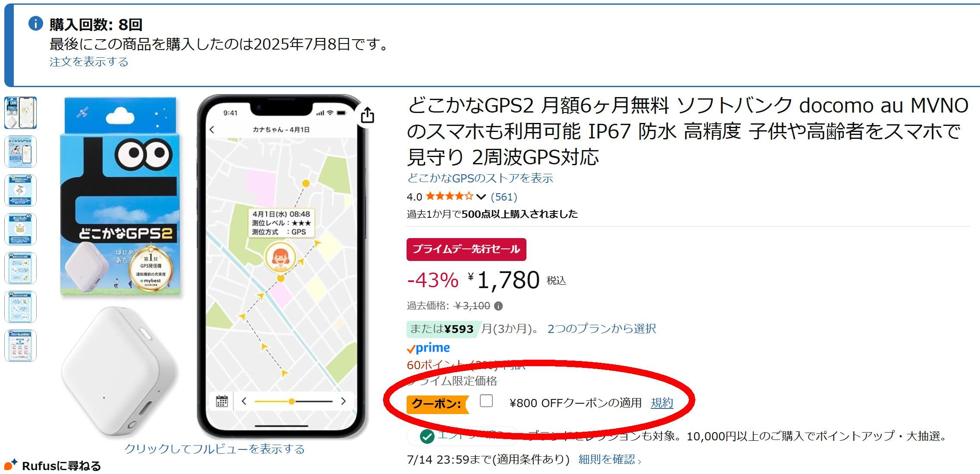Click the info icon next to past price
980x474 pixels.
(498, 306)
